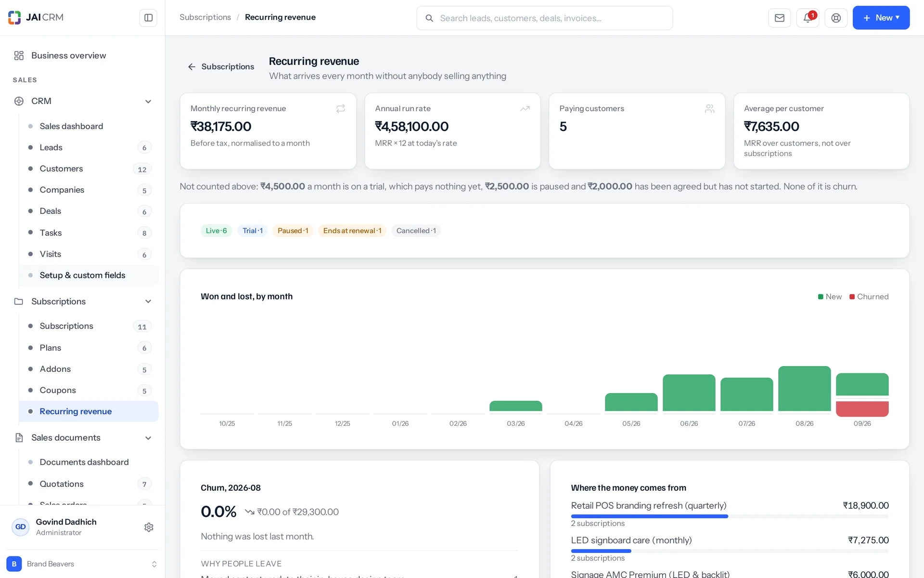Focus the search leads, customers input
924x578 pixels.
(544, 18)
